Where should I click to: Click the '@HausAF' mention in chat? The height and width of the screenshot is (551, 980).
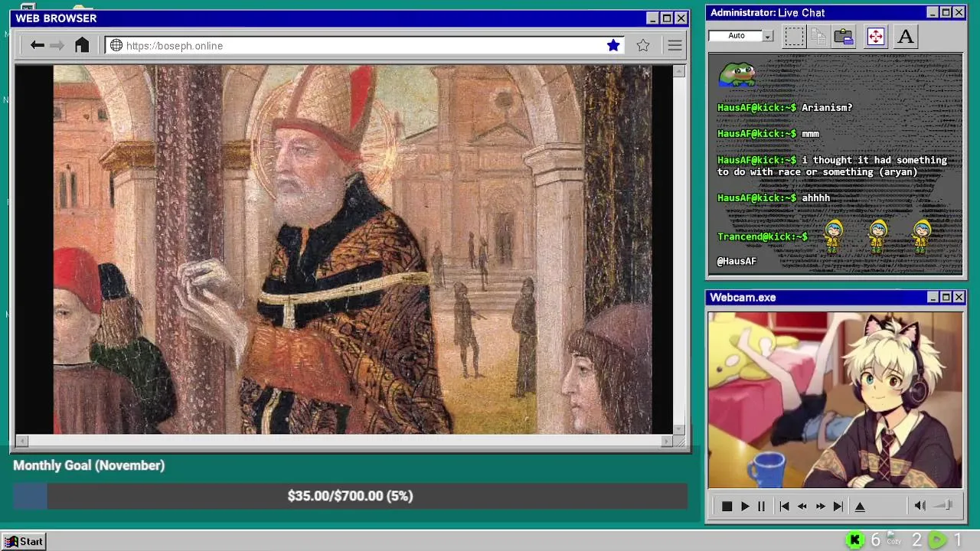(737, 262)
